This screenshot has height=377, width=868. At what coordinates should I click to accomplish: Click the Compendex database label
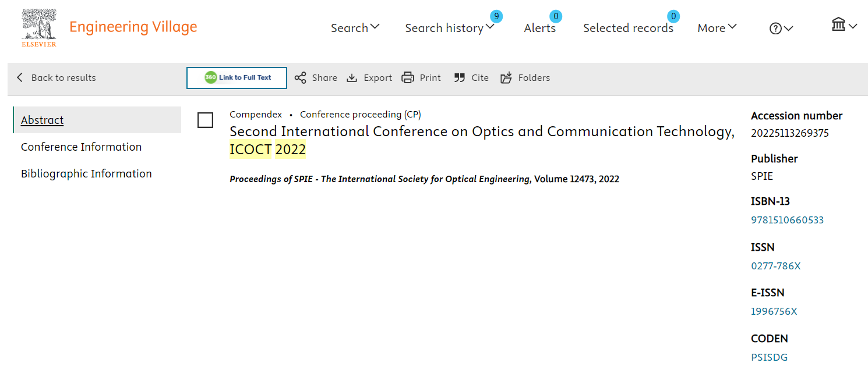click(x=256, y=115)
